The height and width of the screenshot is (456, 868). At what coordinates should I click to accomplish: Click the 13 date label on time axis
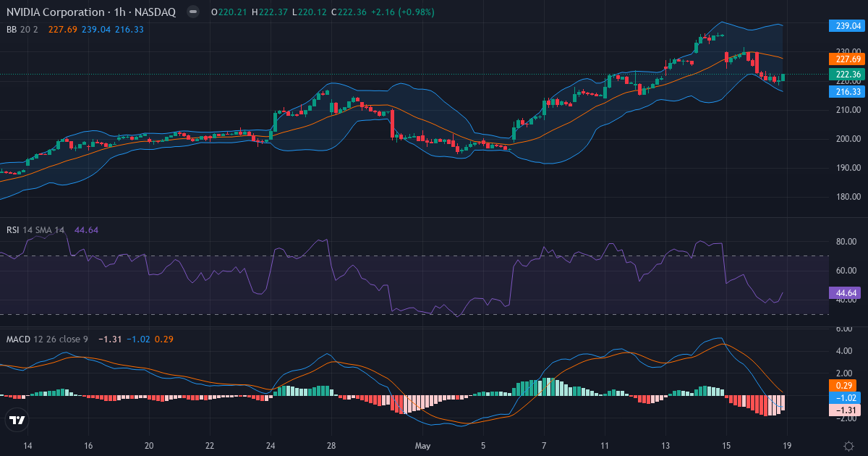pos(665,446)
